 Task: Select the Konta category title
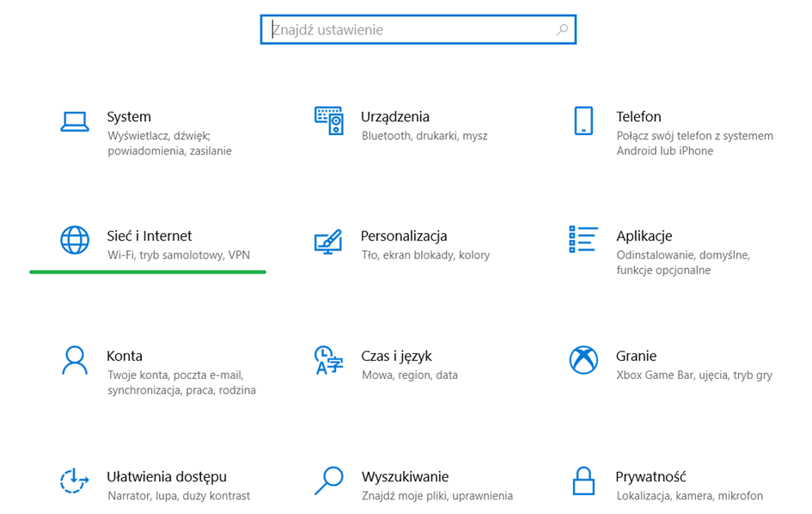pos(125,356)
